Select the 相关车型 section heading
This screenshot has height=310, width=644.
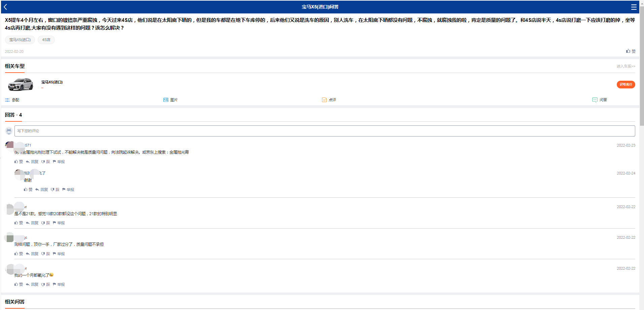pyautogui.click(x=15, y=66)
